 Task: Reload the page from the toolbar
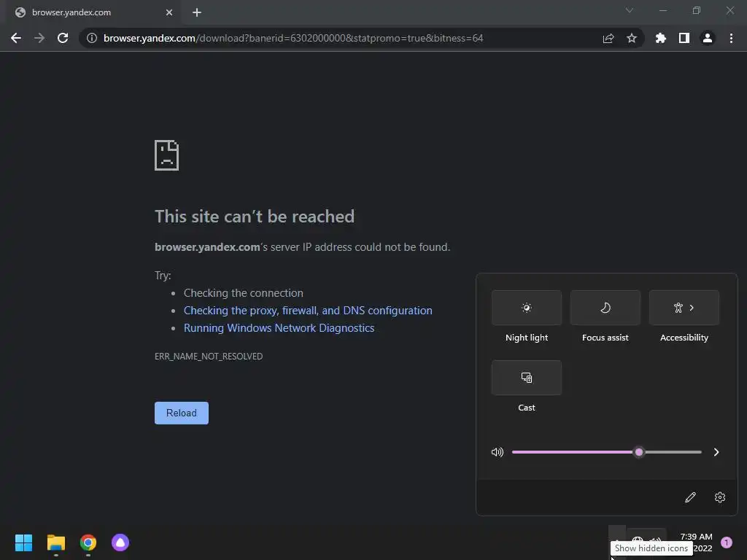pyautogui.click(x=63, y=38)
